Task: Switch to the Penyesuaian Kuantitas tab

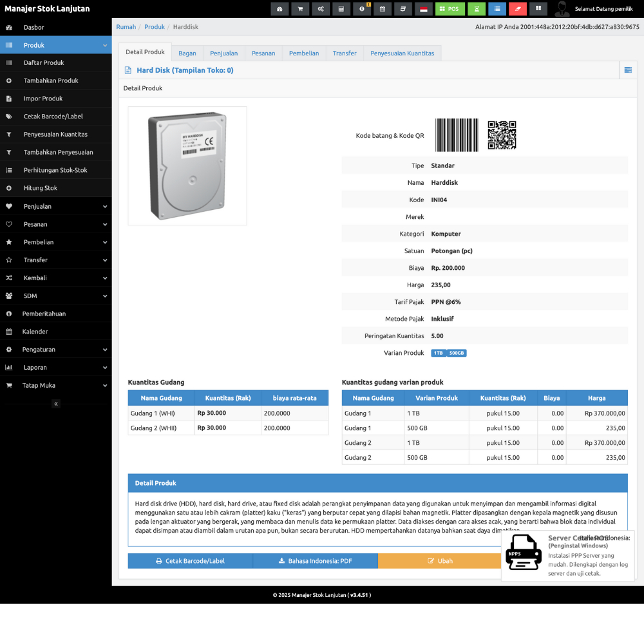Action: click(402, 53)
